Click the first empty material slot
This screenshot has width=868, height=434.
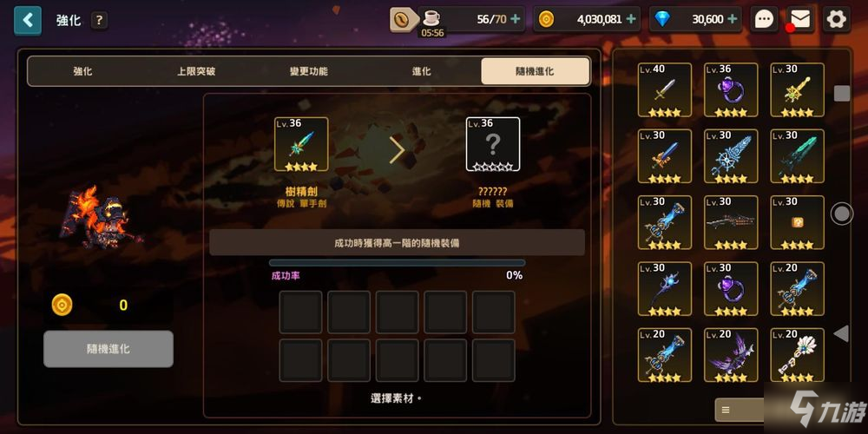tap(300, 312)
